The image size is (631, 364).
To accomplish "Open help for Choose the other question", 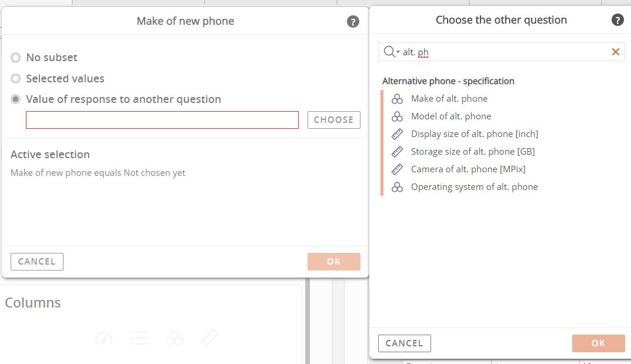I will coord(617,20).
